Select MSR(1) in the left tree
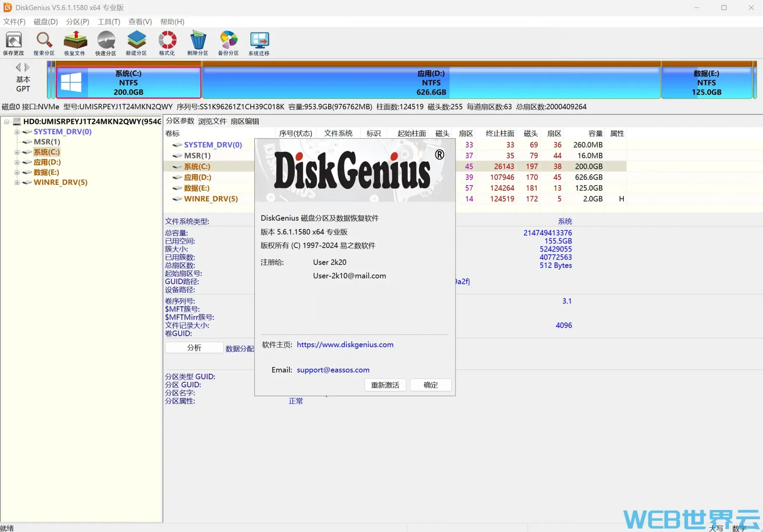 pyautogui.click(x=47, y=142)
